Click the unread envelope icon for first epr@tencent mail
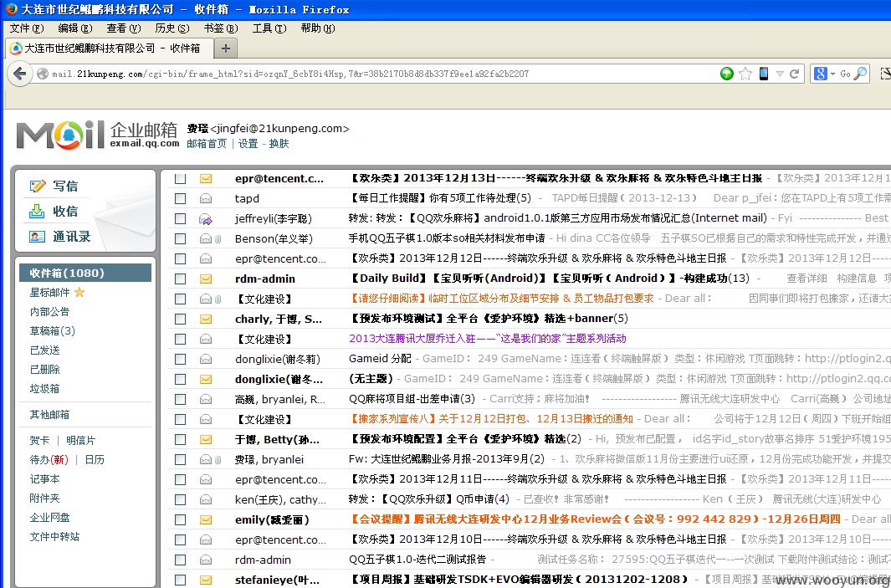This screenshot has height=588, width=891. pos(206,178)
